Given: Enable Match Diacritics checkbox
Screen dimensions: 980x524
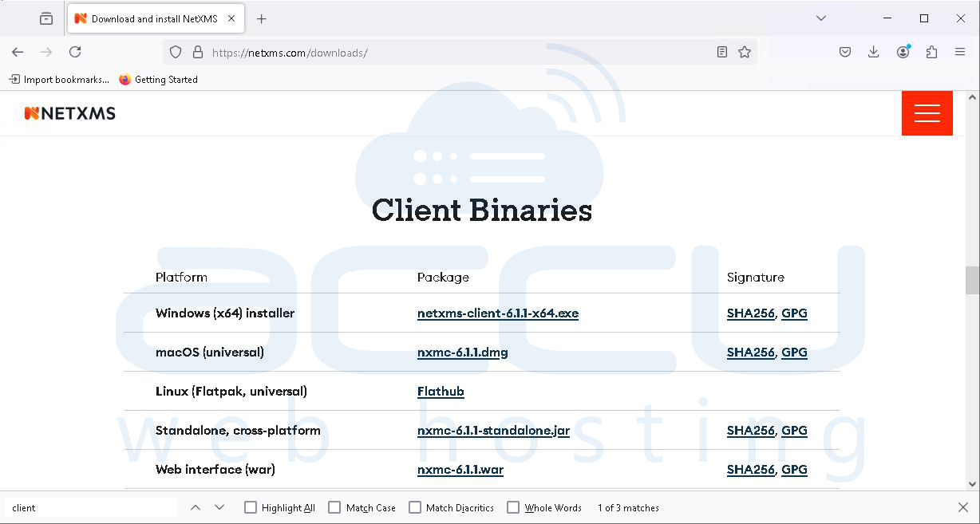Looking at the screenshot, I should pyautogui.click(x=415, y=508).
